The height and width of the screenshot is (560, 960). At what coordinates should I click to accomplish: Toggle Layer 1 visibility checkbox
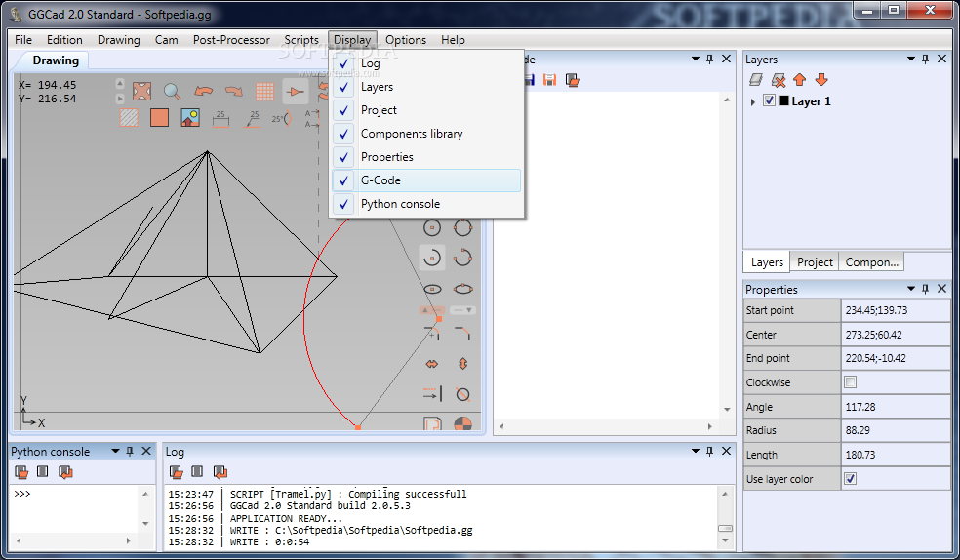pos(770,100)
